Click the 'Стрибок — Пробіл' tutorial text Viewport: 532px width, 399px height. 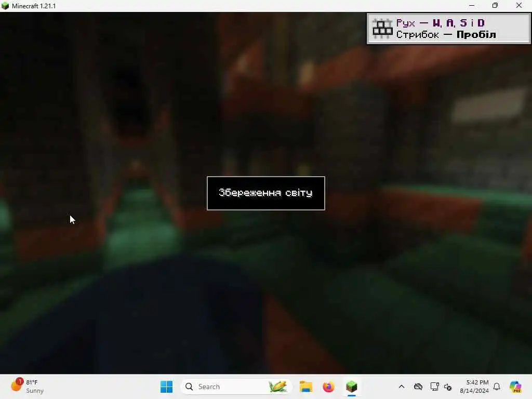point(446,35)
